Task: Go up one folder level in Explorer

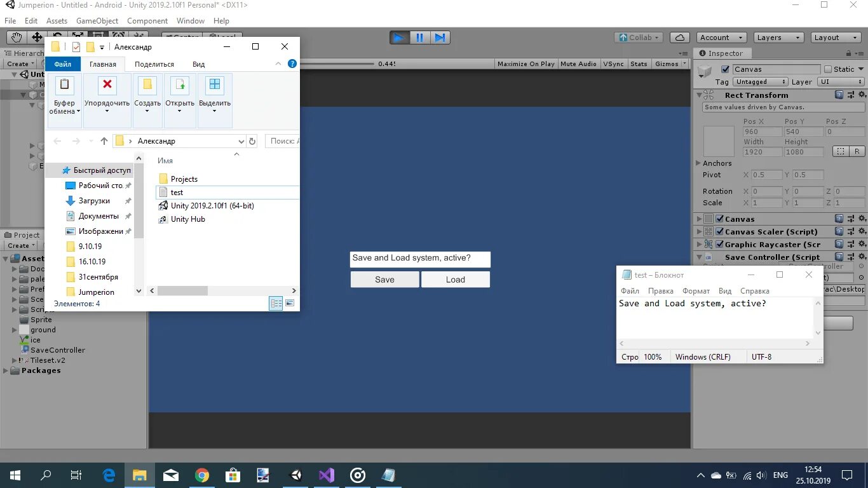Action: pyautogui.click(x=104, y=141)
